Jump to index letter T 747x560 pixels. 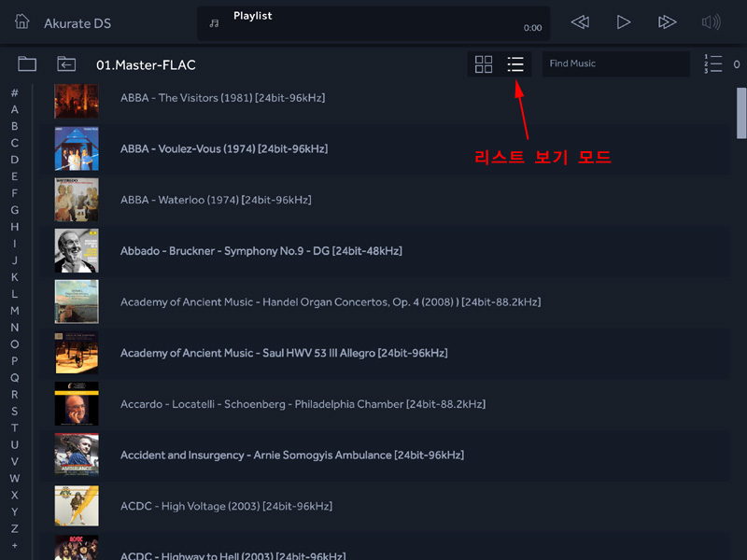click(15, 428)
